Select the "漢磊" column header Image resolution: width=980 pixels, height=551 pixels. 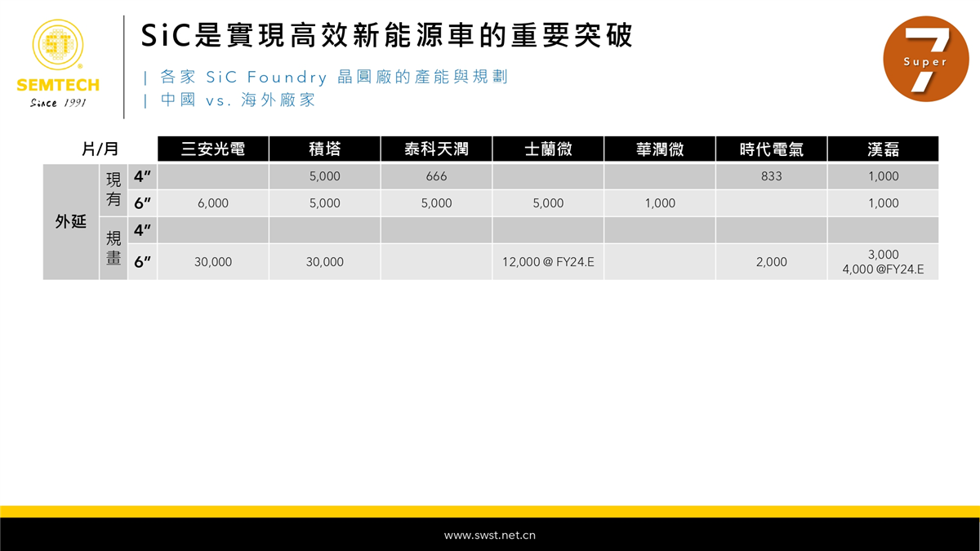[x=884, y=149]
